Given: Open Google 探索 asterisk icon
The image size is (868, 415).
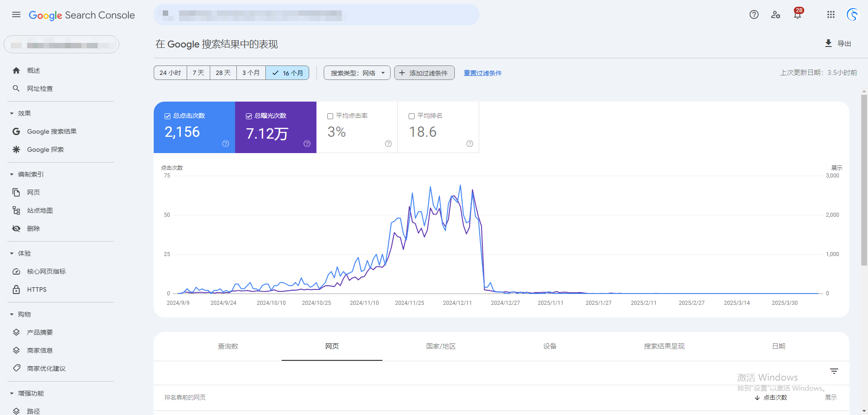Looking at the screenshot, I should (x=16, y=149).
